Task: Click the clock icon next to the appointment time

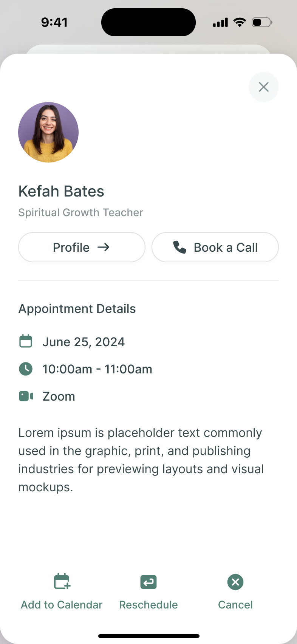Action: point(26,369)
